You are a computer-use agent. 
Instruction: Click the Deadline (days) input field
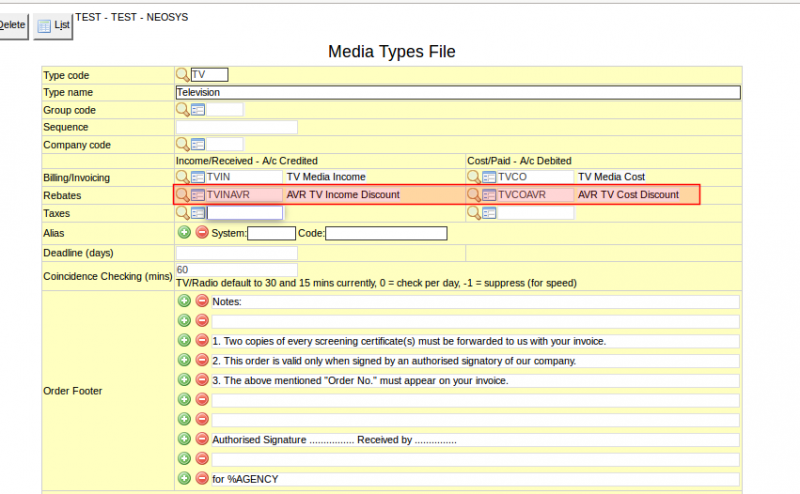(237, 253)
